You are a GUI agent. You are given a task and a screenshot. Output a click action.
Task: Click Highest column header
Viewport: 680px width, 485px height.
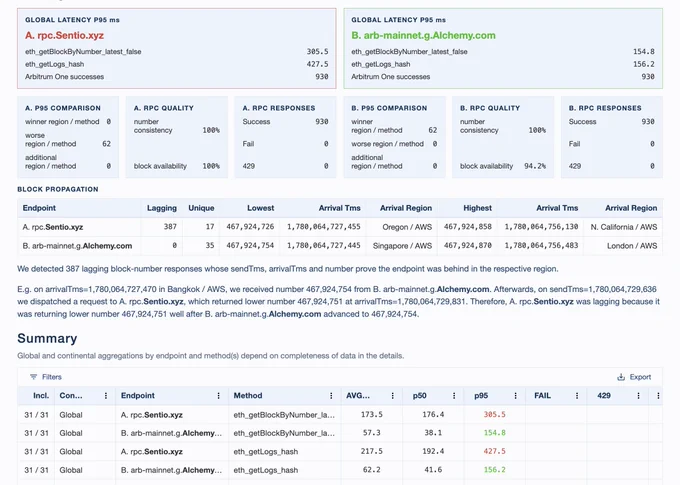[477, 208]
